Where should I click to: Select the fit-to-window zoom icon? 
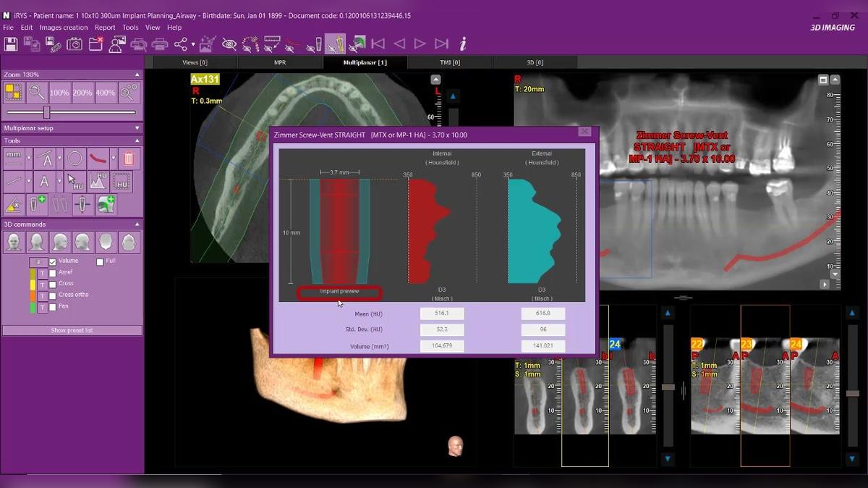pos(13,92)
